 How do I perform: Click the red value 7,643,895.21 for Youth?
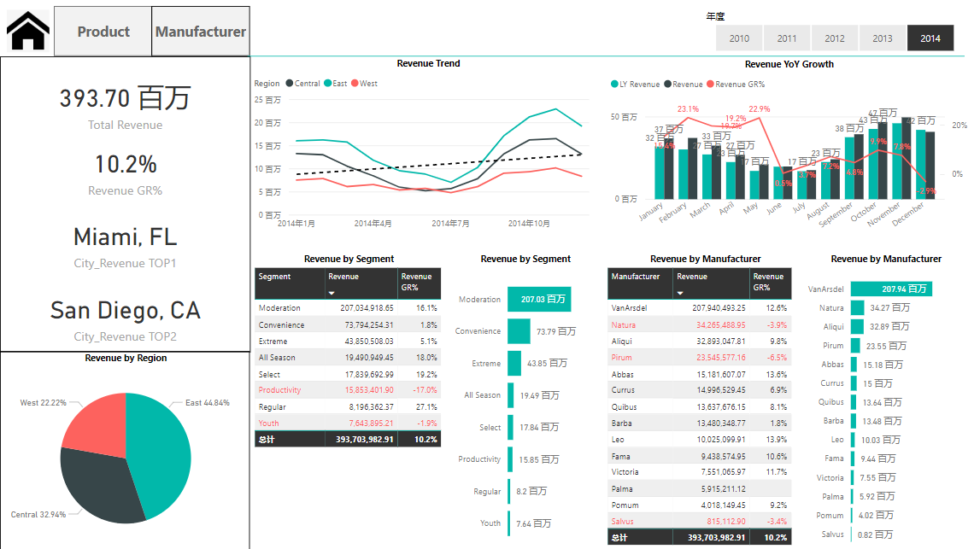point(372,423)
